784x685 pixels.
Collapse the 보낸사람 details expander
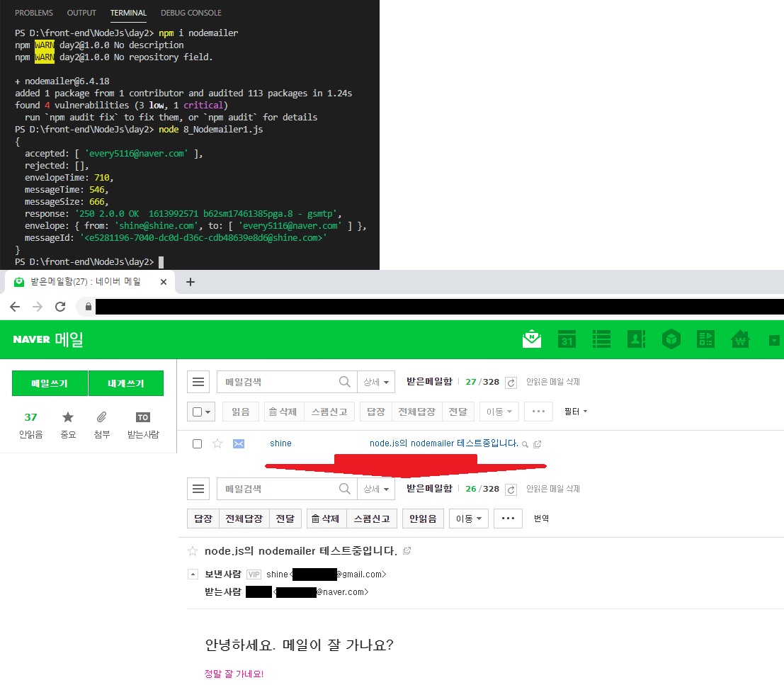pos(193,574)
